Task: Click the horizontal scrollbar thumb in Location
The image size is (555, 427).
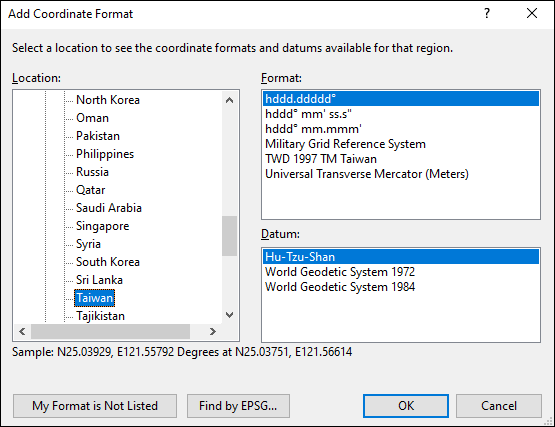Action: pyautogui.click(x=110, y=332)
